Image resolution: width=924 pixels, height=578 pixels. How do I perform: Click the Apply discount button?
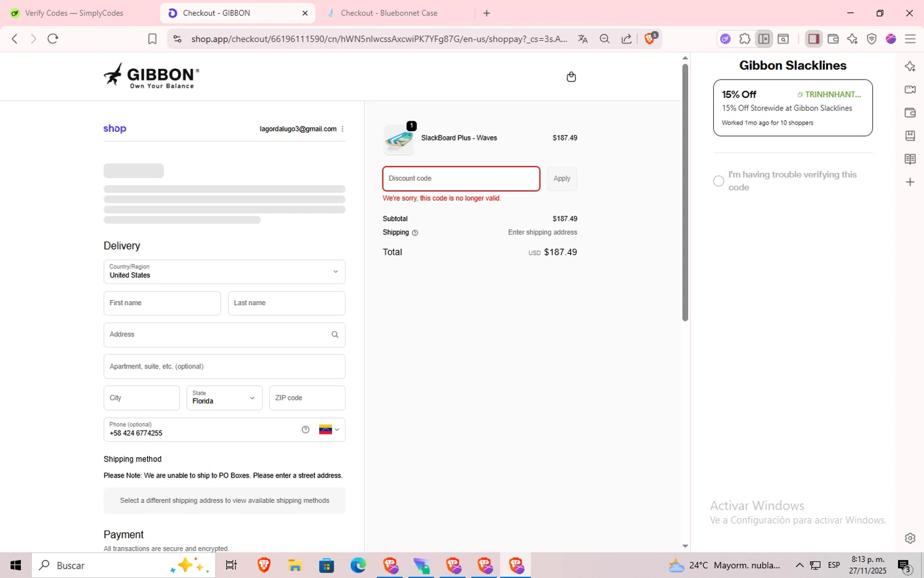[562, 179]
